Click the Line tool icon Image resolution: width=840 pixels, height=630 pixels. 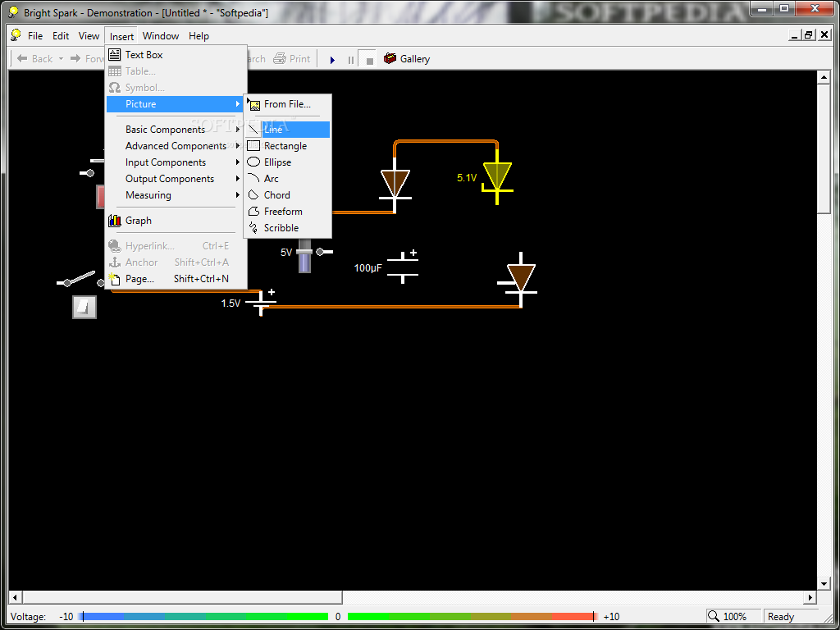coord(253,129)
